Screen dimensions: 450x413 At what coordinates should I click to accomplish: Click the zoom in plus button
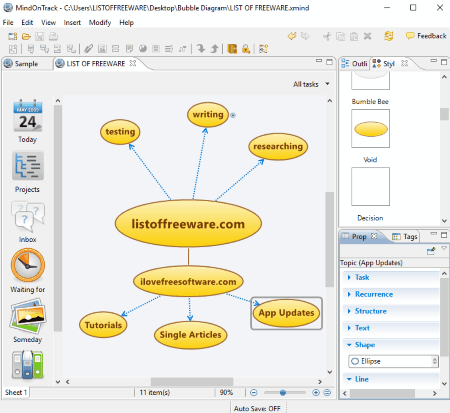pos(316,393)
